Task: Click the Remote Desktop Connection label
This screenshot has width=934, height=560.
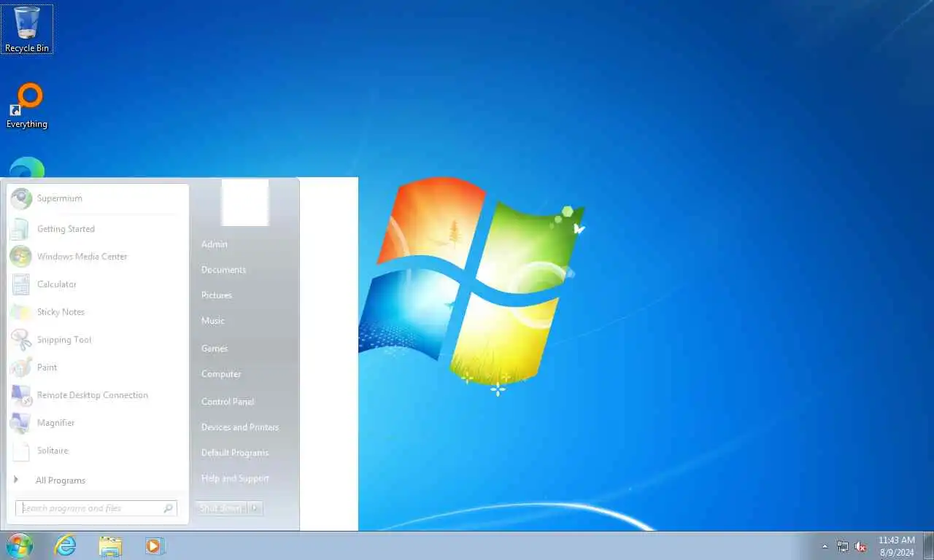Action: pyautogui.click(x=93, y=395)
